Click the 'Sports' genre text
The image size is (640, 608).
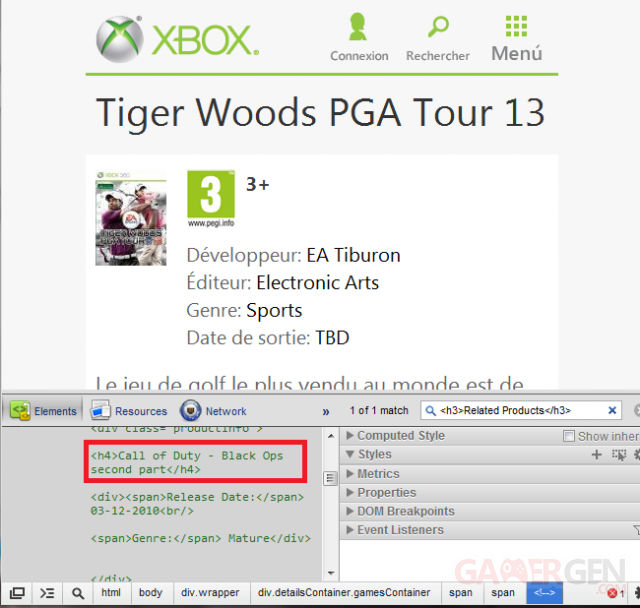point(274,311)
